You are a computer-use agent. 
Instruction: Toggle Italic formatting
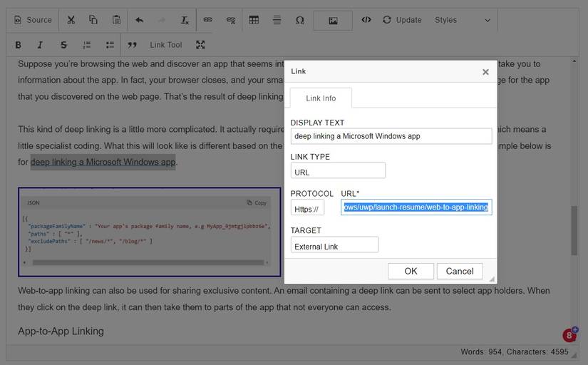pos(40,45)
